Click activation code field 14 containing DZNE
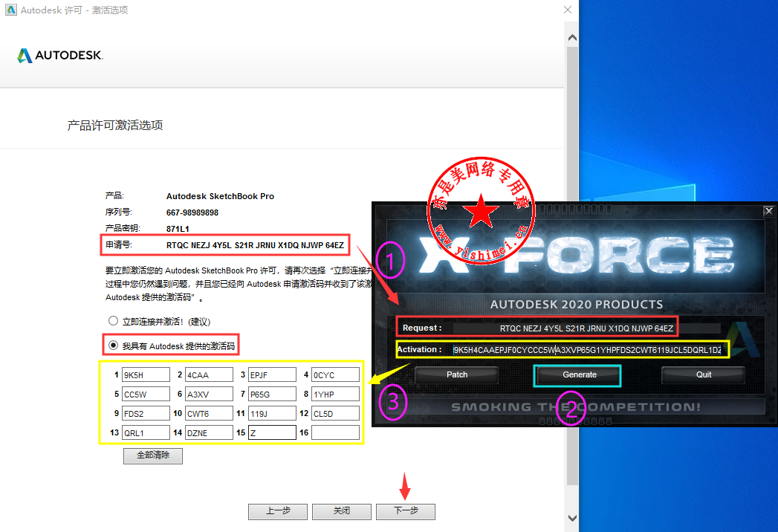 (x=209, y=432)
